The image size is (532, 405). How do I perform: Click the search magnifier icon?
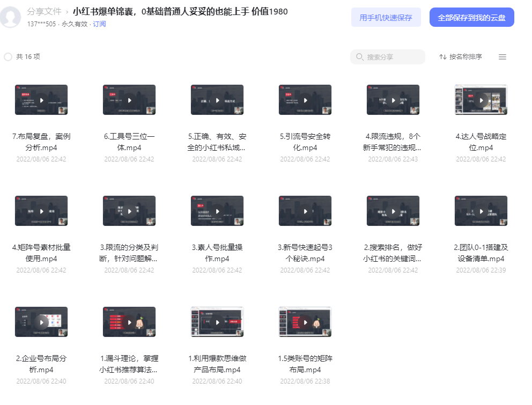[x=360, y=57]
